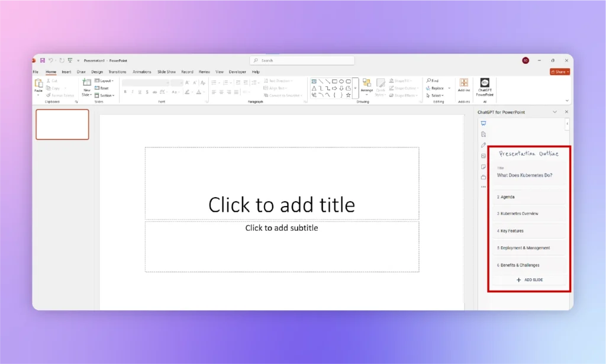
Task: Open the File menu
Action: [x=36, y=72]
